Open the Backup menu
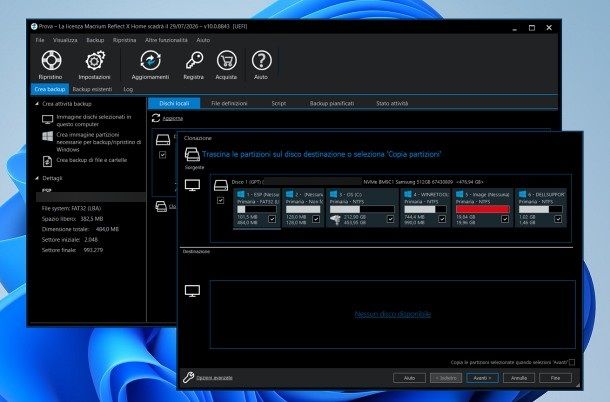Viewport: 610px width, 402px height. [95, 40]
